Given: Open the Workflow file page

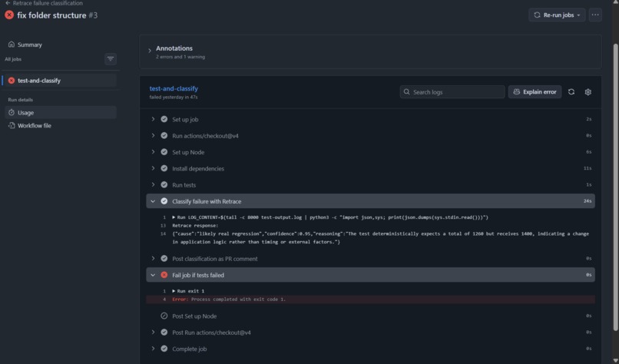Looking at the screenshot, I should [x=34, y=125].
